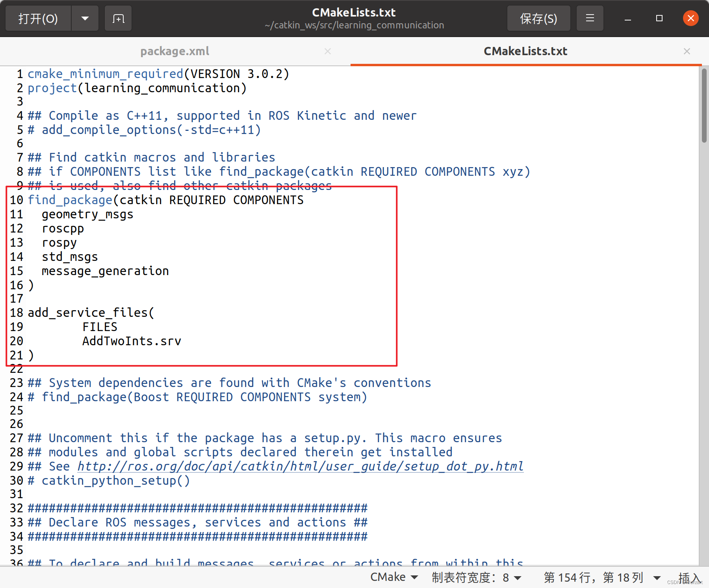This screenshot has width=709, height=588.
Task: Click the cmake_minimum_required line
Action: tap(158, 74)
